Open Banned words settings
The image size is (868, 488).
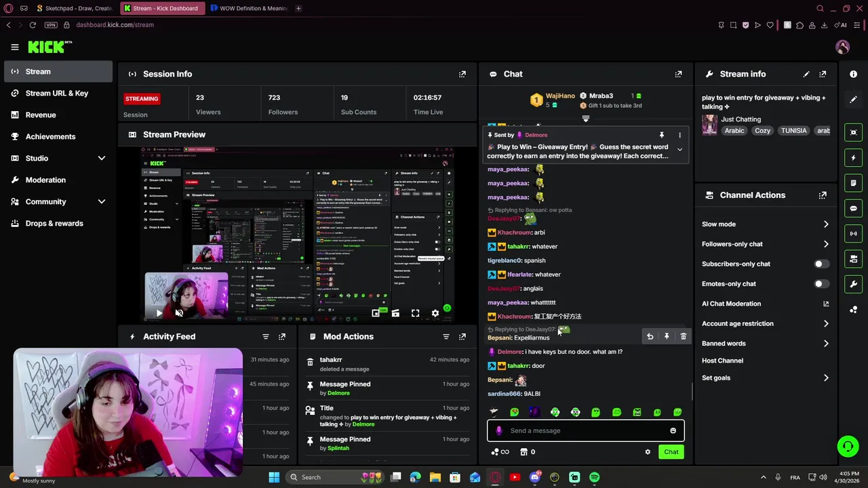pyautogui.click(x=765, y=344)
